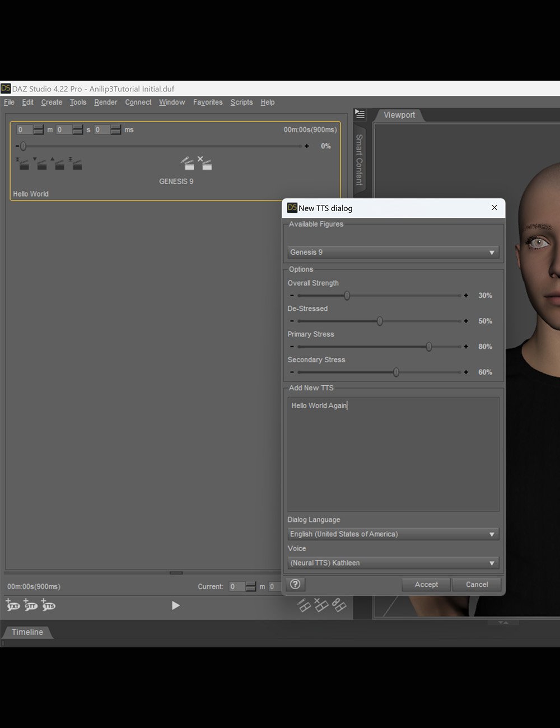This screenshot has width=560, height=728.
Task: Click inside the Add New TTS text area
Action: tap(392, 454)
